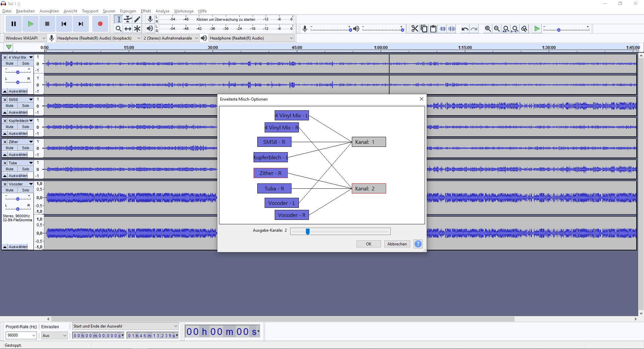Click the Zoom In magnifier
Image resolution: width=644 pixels, height=349 pixels.
click(x=488, y=29)
